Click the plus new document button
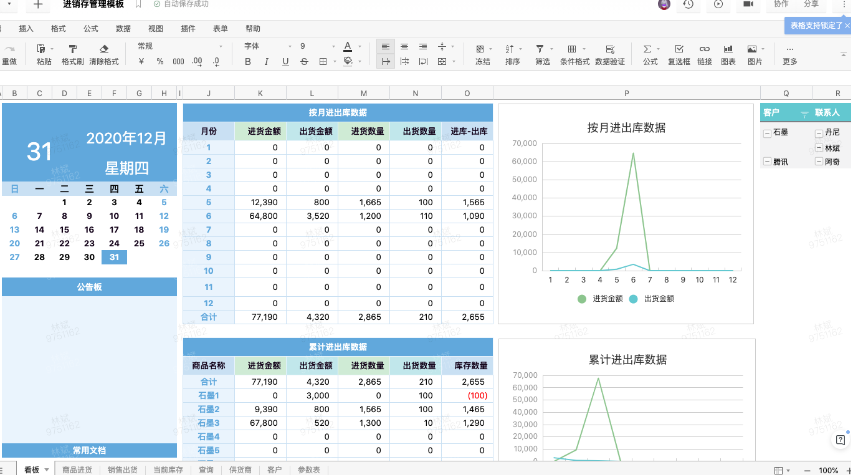 pyautogui.click(x=38, y=4)
